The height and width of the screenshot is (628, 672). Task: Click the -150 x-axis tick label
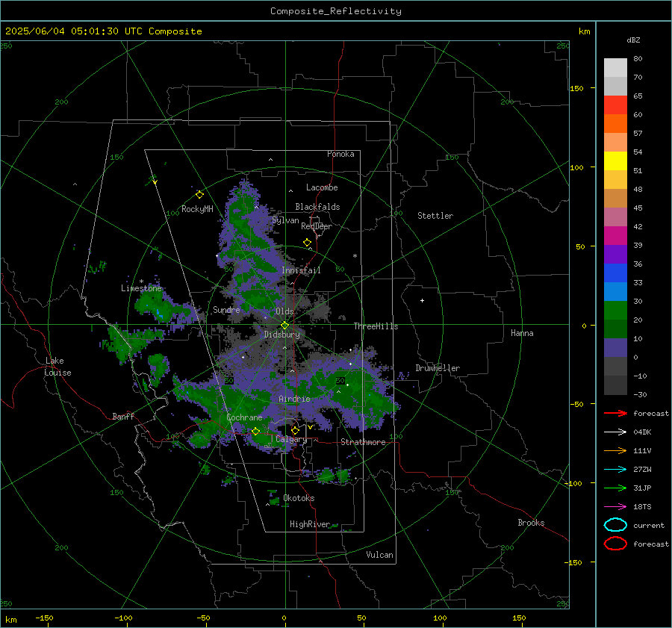(x=44, y=618)
